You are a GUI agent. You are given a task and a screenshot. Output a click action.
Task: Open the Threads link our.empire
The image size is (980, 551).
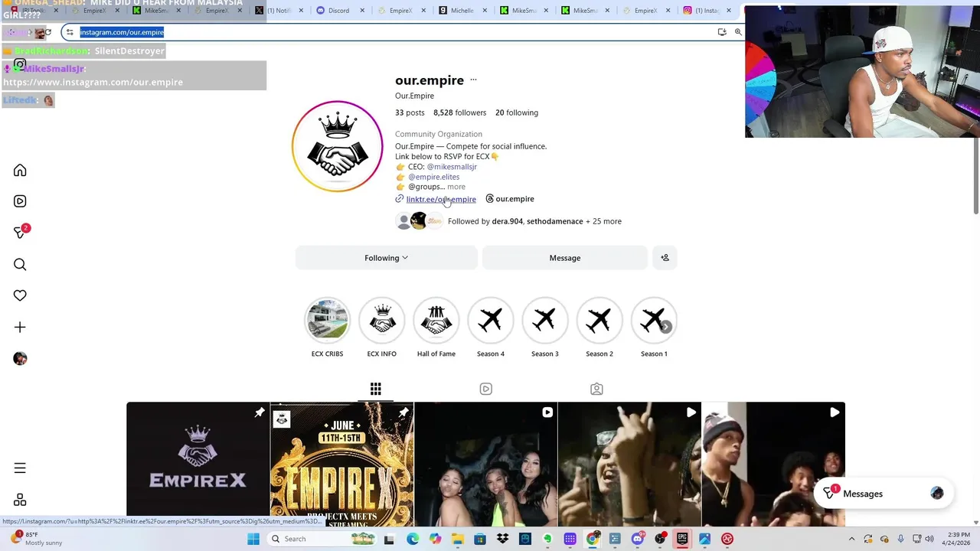point(510,199)
